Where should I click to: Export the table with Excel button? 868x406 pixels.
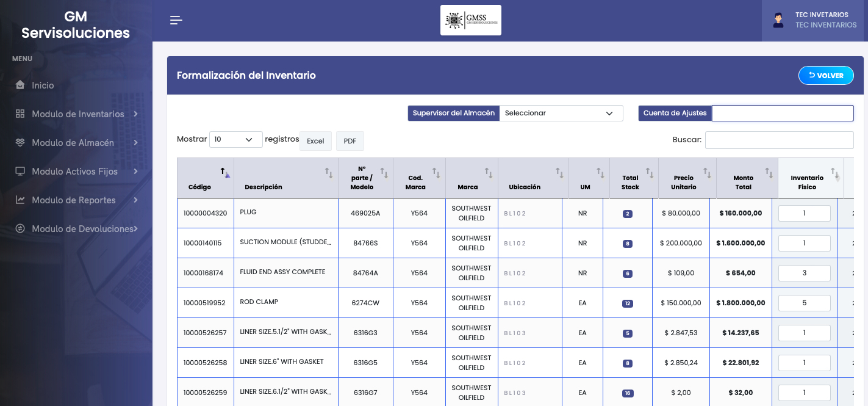pyautogui.click(x=315, y=141)
